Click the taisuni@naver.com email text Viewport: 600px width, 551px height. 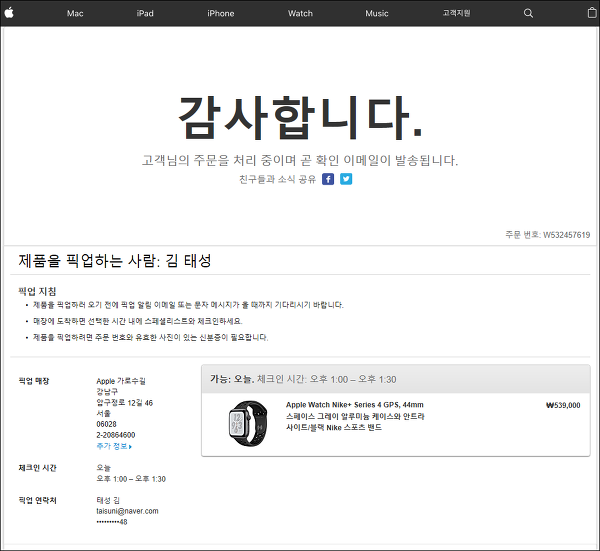tap(127, 511)
